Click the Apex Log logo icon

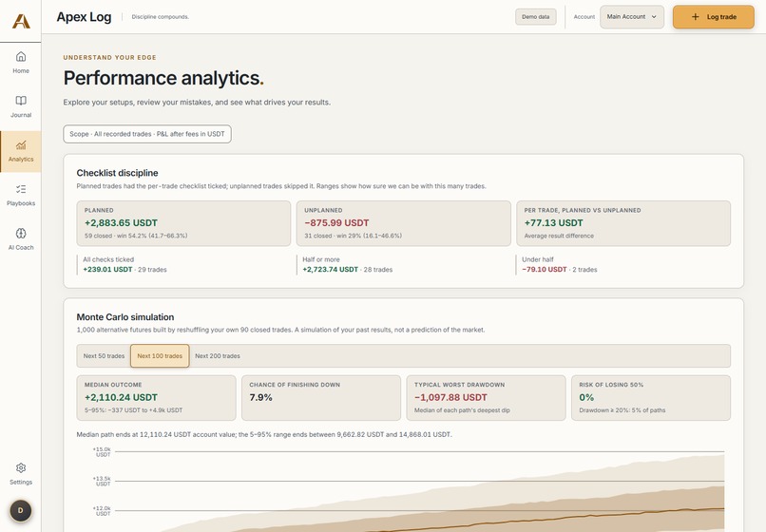21,21
